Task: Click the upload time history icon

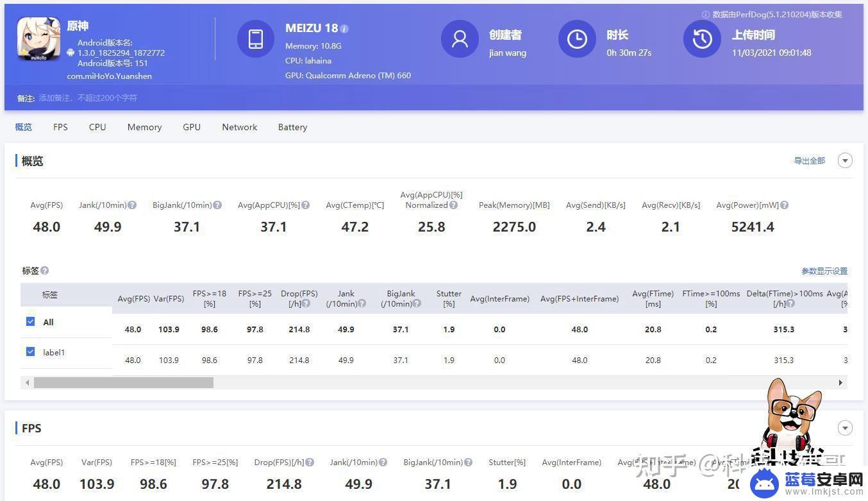Action: click(x=702, y=38)
